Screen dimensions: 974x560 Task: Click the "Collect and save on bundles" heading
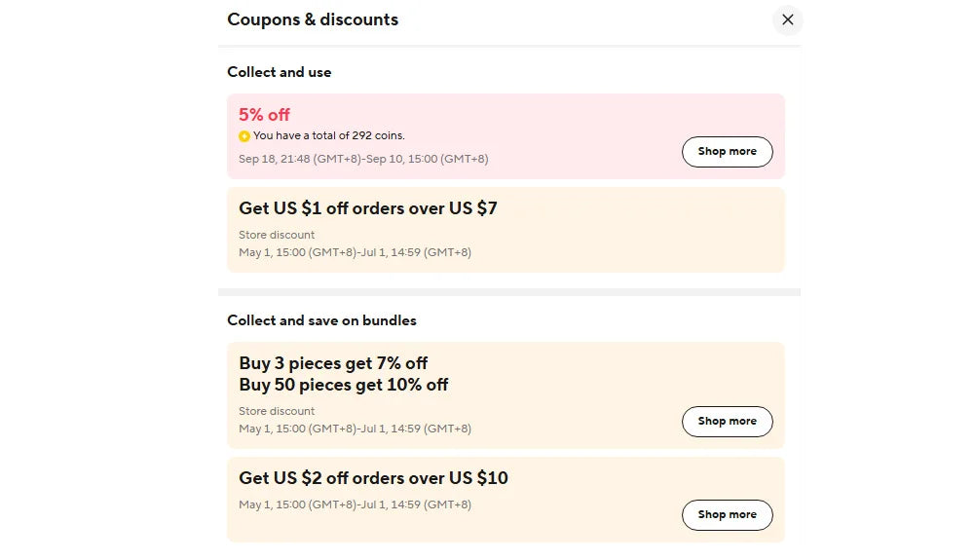pos(321,320)
